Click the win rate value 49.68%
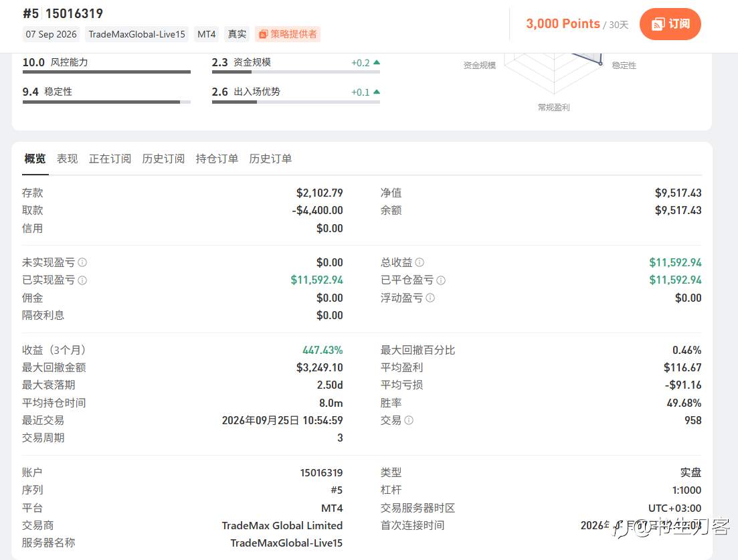Viewport: 738px width, 560px height. coord(684,403)
